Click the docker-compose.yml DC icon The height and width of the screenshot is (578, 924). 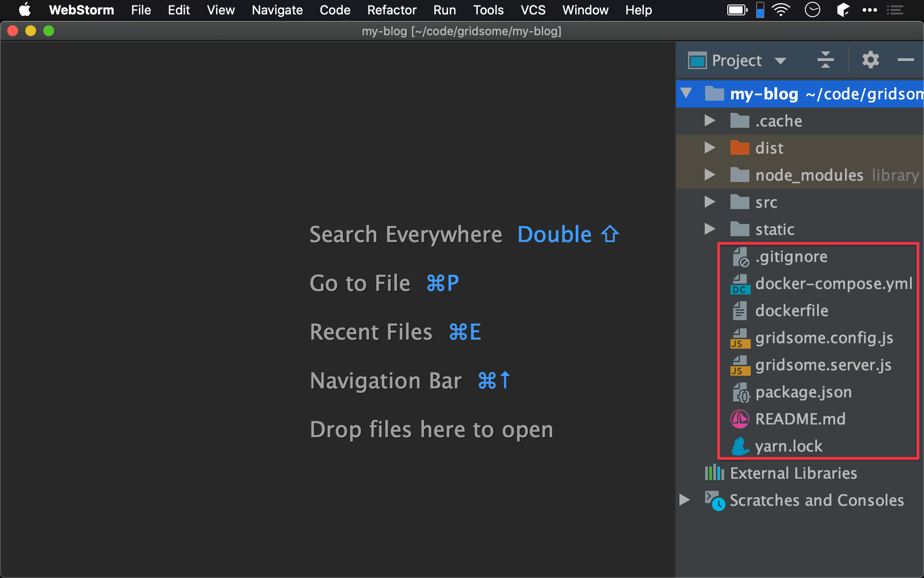coord(739,284)
